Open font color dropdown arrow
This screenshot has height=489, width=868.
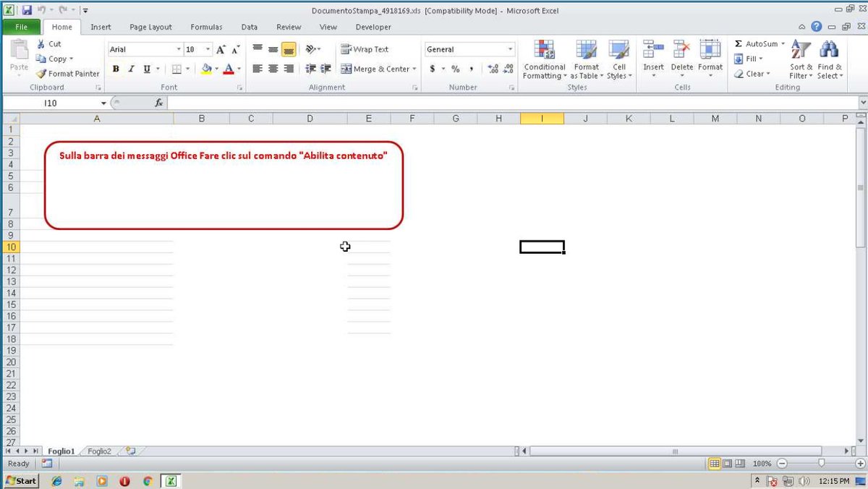click(x=239, y=69)
